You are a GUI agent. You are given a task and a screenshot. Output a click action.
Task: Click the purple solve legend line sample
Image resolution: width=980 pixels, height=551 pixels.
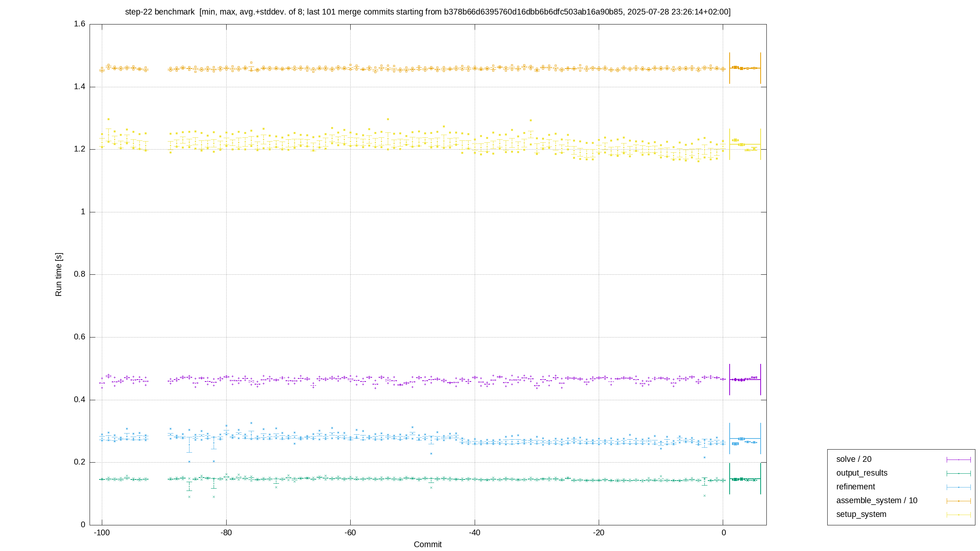click(x=959, y=460)
